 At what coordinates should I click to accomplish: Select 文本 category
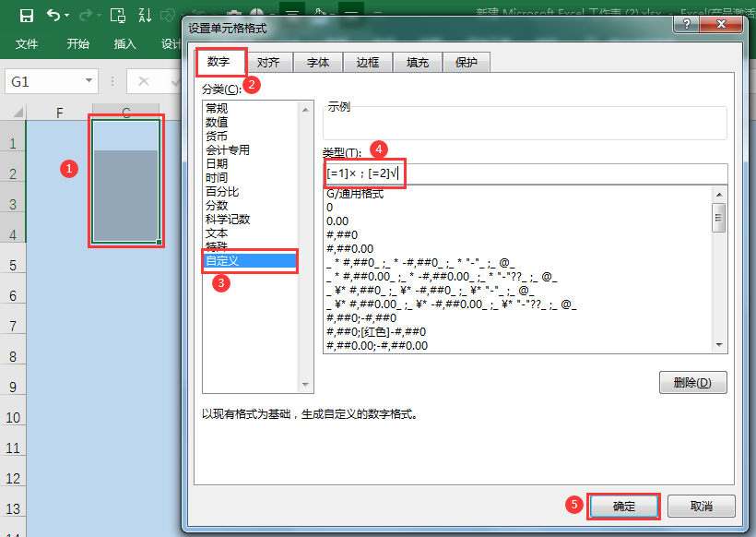point(217,233)
